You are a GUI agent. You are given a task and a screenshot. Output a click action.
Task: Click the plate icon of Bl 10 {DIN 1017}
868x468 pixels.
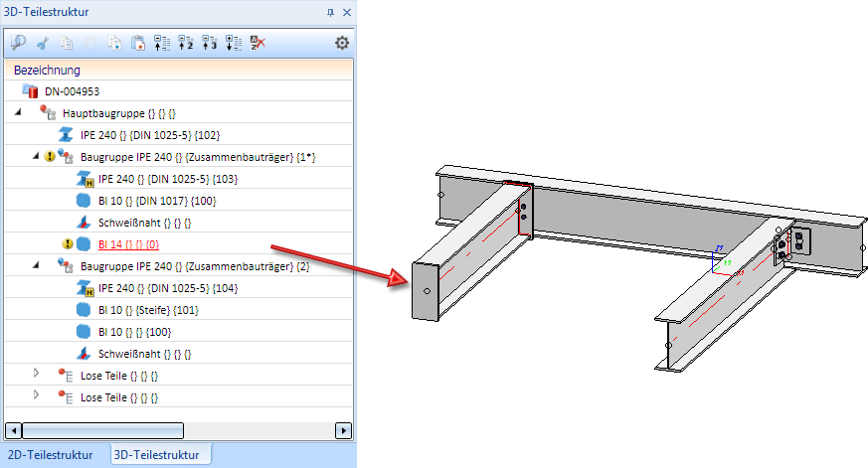(84, 201)
